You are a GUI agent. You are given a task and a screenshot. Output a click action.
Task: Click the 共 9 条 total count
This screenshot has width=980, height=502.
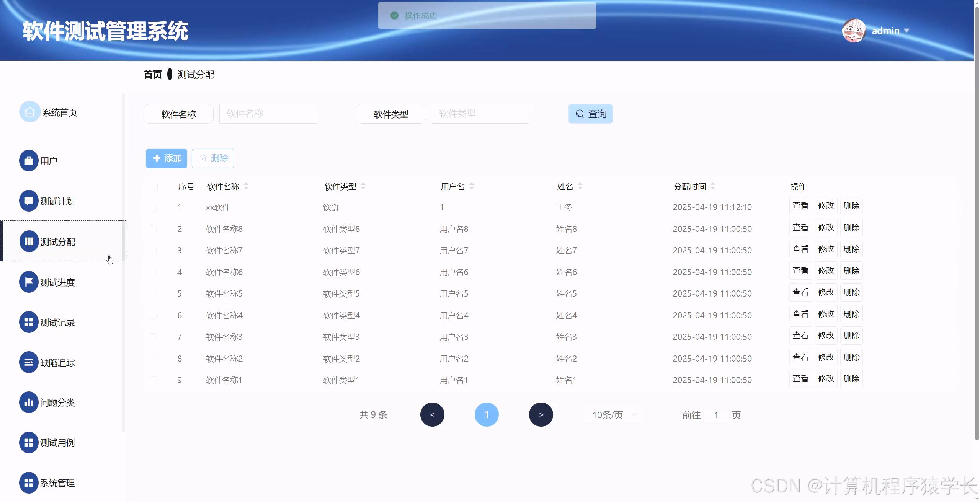point(373,415)
